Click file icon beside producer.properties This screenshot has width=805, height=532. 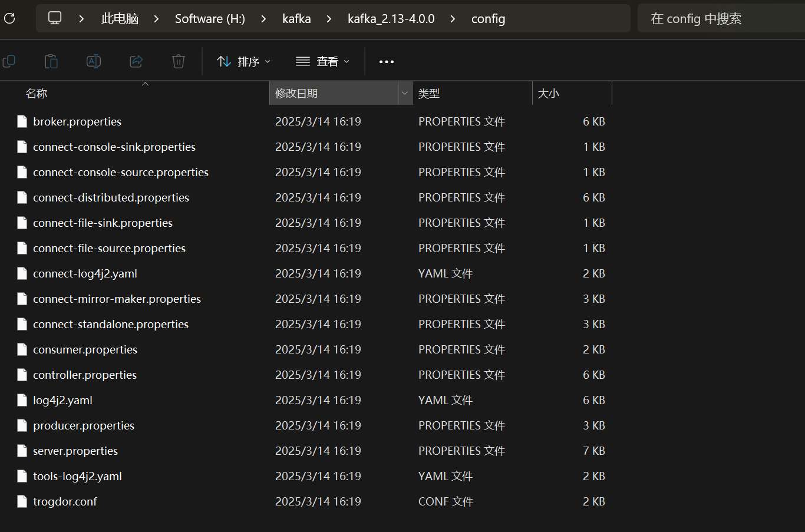coord(22,425)
